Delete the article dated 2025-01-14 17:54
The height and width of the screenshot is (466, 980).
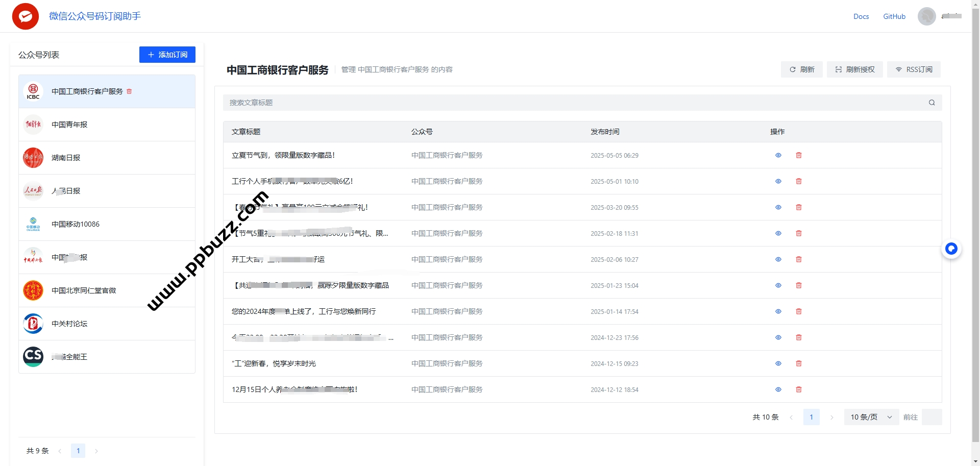799,311
